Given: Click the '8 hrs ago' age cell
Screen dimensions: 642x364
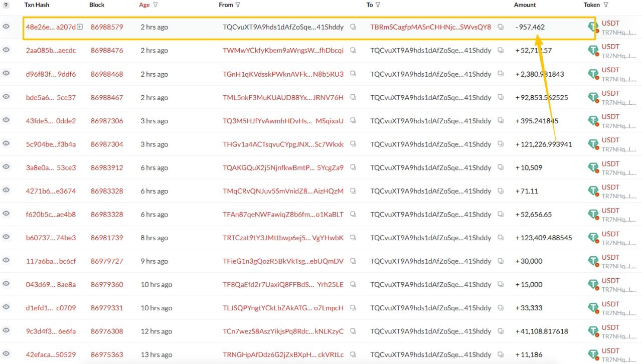Looking at the screenshot, I should tap(154, 238).
